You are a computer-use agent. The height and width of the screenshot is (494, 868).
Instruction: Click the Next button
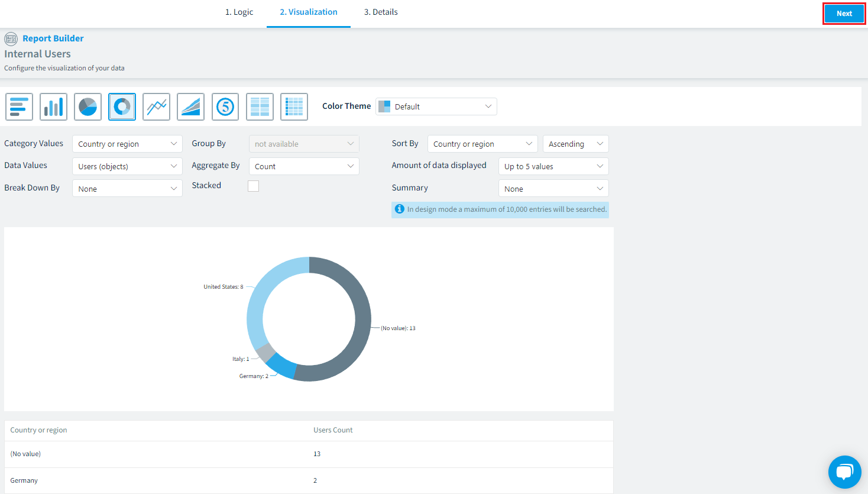point(844,14)
